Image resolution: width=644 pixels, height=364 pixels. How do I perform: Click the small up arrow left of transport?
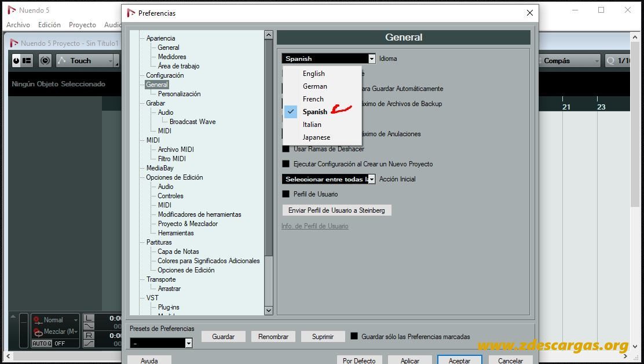tap(13, 316)
